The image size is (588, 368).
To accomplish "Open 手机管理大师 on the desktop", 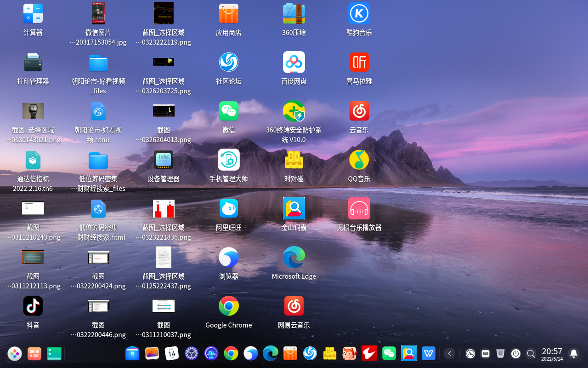I will [x=229, y=160].
